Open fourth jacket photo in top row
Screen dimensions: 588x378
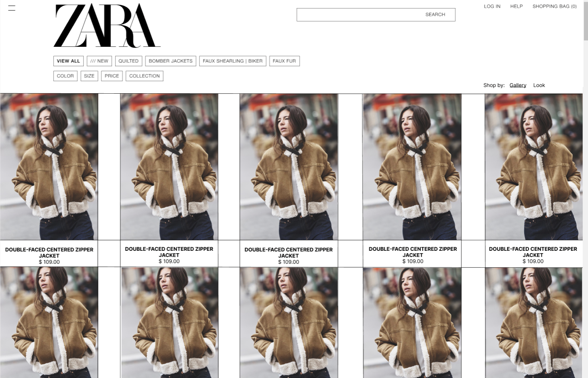412,167
